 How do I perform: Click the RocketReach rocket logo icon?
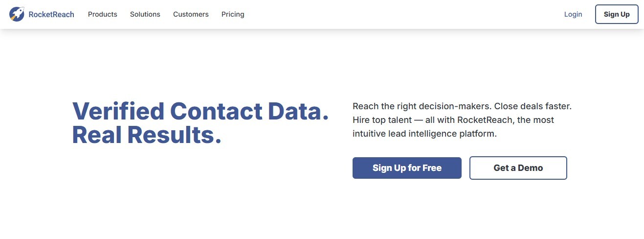(17, 14)
